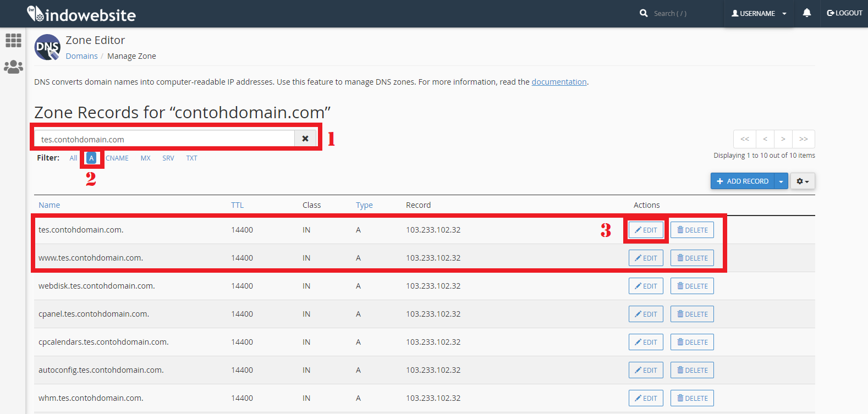Select the cpanel.tes.contohdomain.com. name cell
The width and height of the screenshot is (868, 414).
94,314
